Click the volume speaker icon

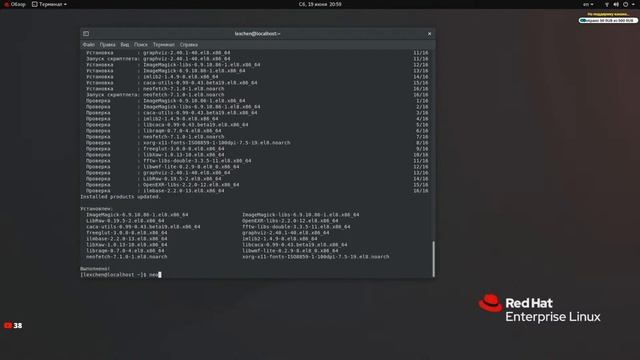pyautogui.click(x=616, y=4)
